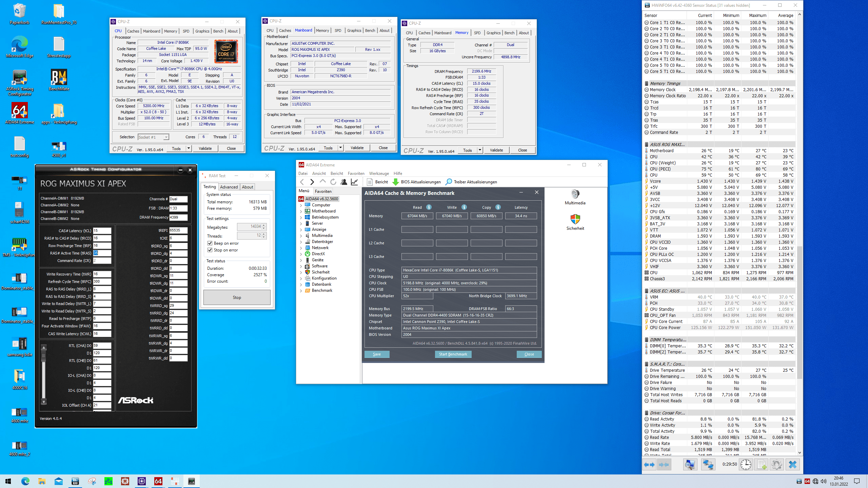The width and height of the screenshot is (868, 488).
Task: Open the Tools dropdown arrow in first CPU-Z
Action: click(x=189, y=148)
